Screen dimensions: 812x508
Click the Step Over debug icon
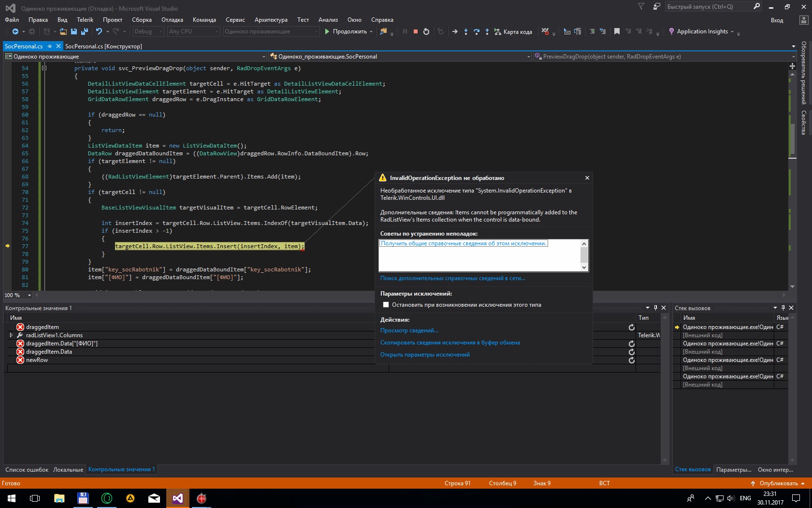(476, 31)
